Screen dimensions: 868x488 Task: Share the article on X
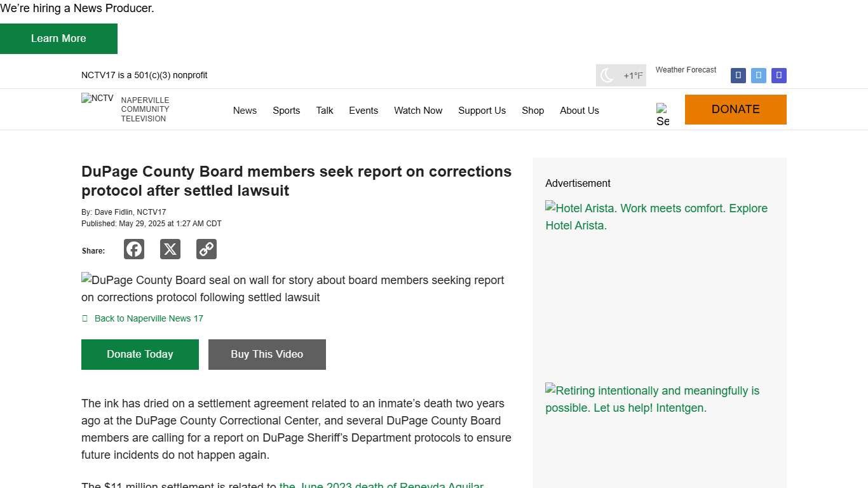(170, 249)
